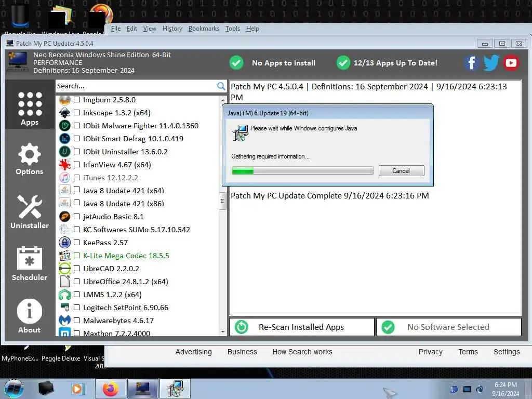Click Re-Scan Installed Apps button
Screen dimensions: 532x399
click(302, 327)
